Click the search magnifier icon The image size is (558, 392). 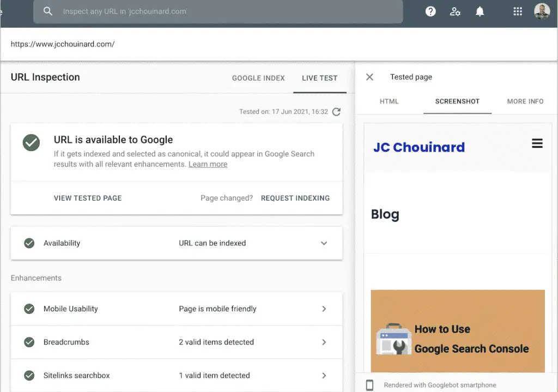48,11
